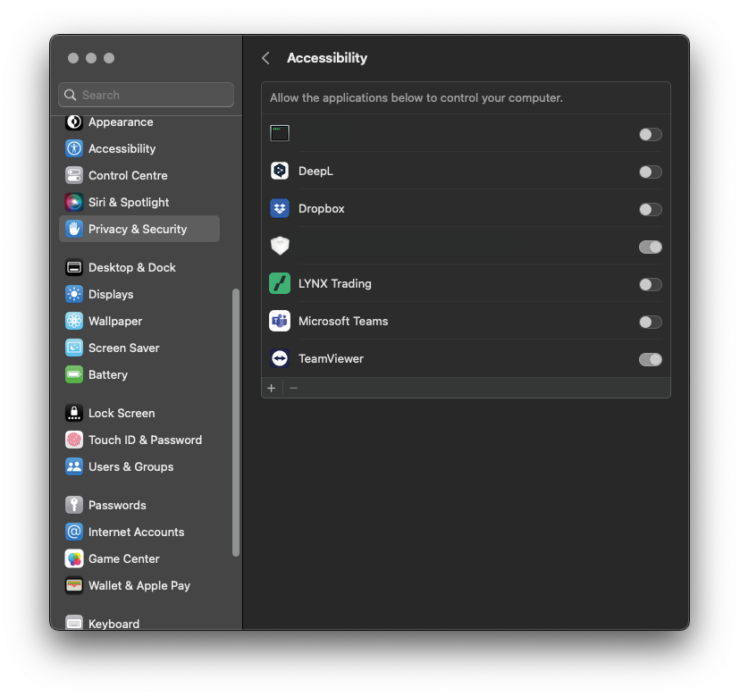740x696 pixels.
Task: Click the white shield app icon
Action: tap(280, 246)
